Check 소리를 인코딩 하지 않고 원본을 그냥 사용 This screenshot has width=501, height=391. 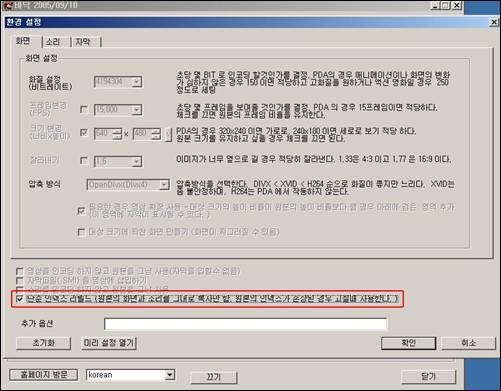click(x=20, y=289)
